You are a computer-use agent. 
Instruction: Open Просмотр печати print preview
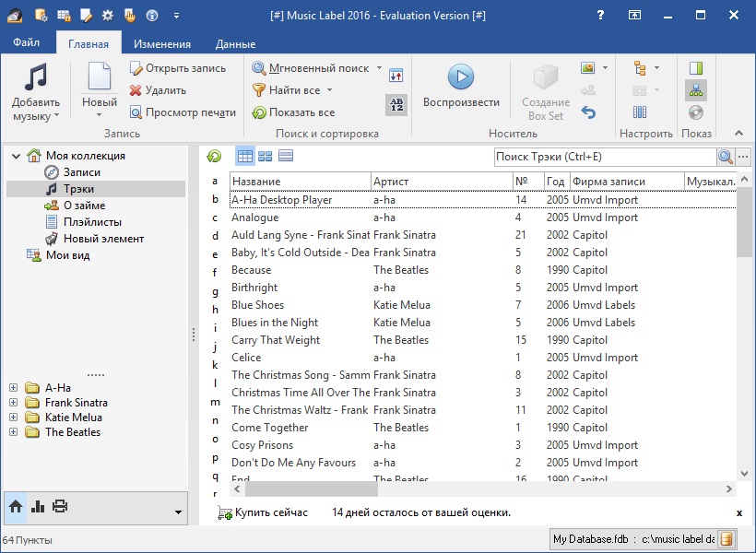[183, 112]
